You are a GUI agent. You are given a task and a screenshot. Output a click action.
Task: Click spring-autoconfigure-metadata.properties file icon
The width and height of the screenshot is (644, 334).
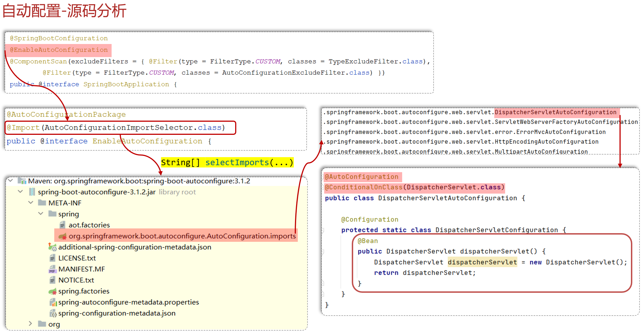(x=53, y=302)
